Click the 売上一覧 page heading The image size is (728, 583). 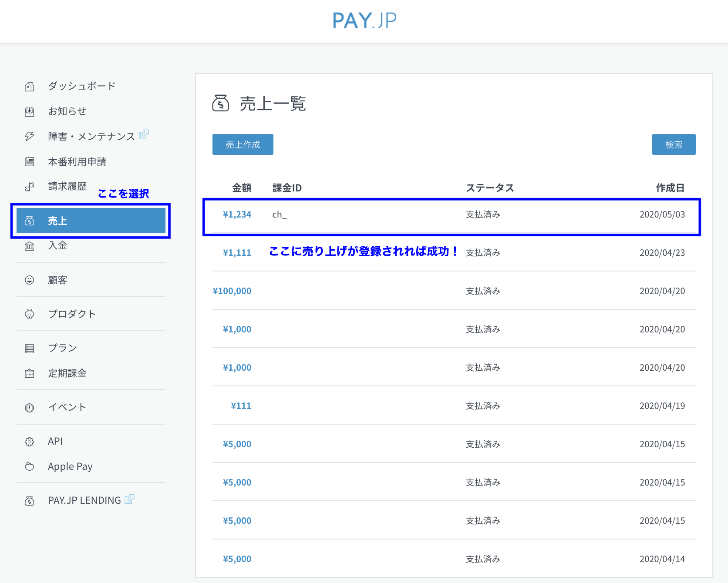tap(273, 104)
